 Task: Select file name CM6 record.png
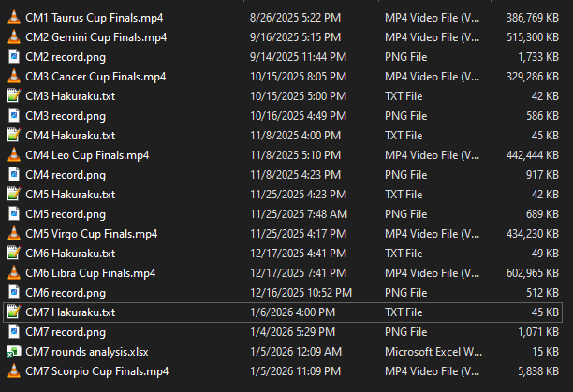(x=66, y=293)
